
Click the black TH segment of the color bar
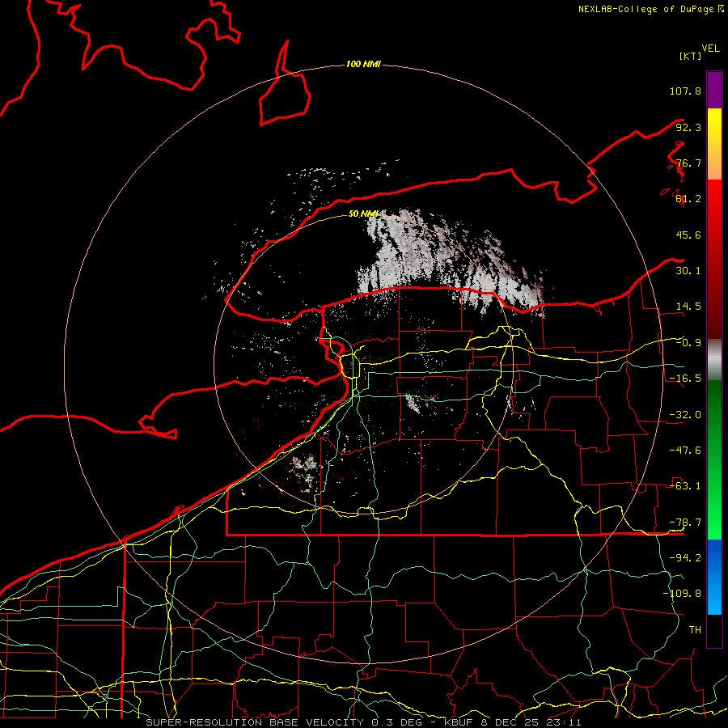click(x=714, y=631)
